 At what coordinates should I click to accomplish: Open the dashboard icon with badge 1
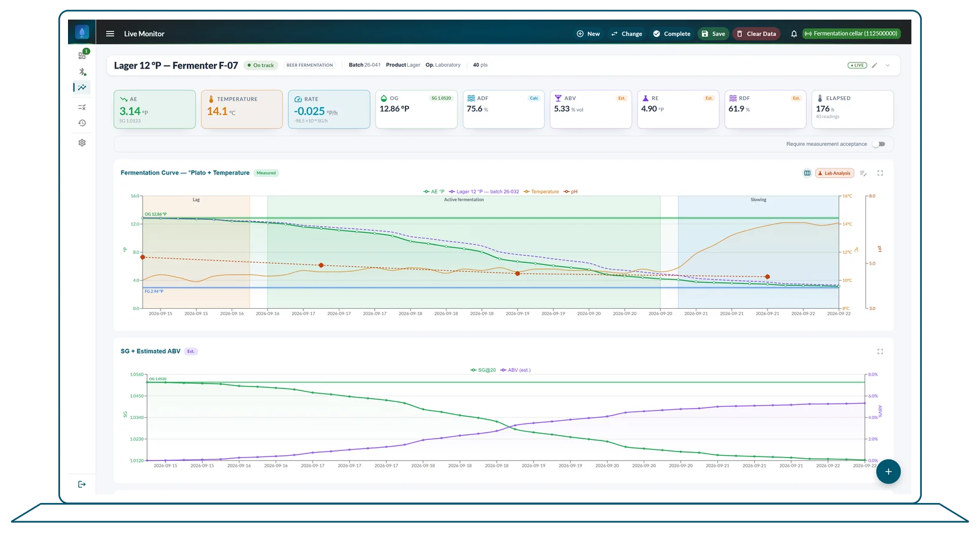(82, 55)
